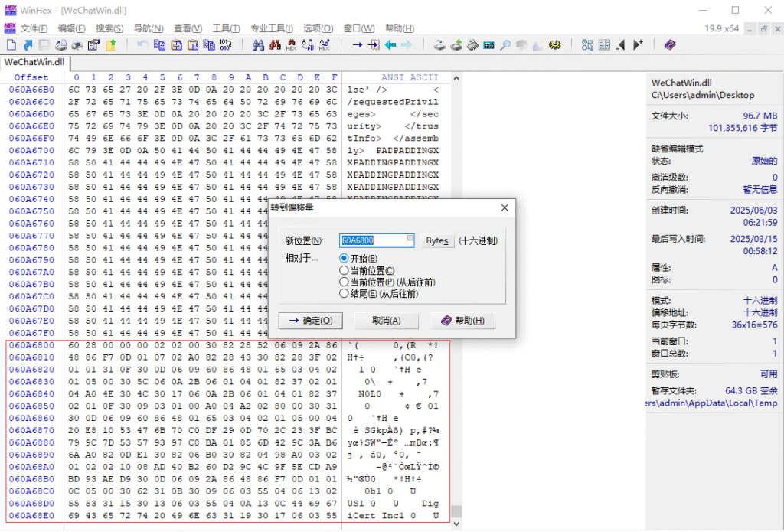Viewport: 784px width, 532px height.
Task: Open the Calculator from the toolbar
Action: [x=489, y=45]
